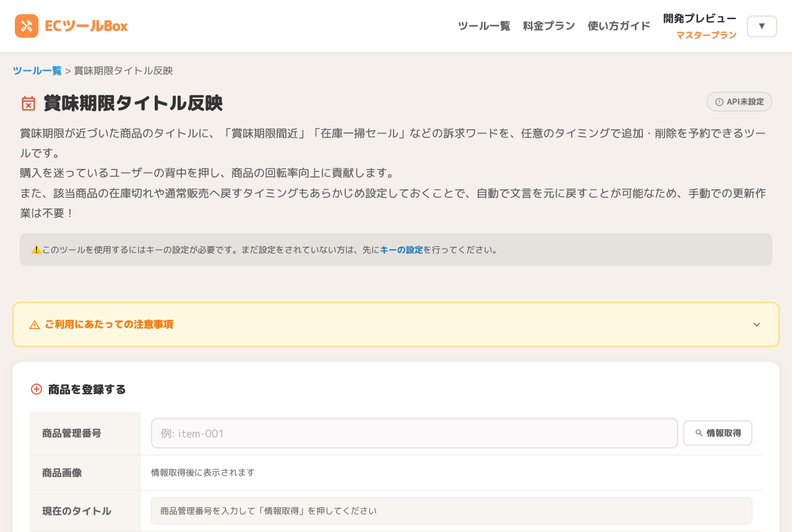Click the 開発プレビュー account name
The width and height of the screenshot is (792, 532).
[x=700, y=19]
